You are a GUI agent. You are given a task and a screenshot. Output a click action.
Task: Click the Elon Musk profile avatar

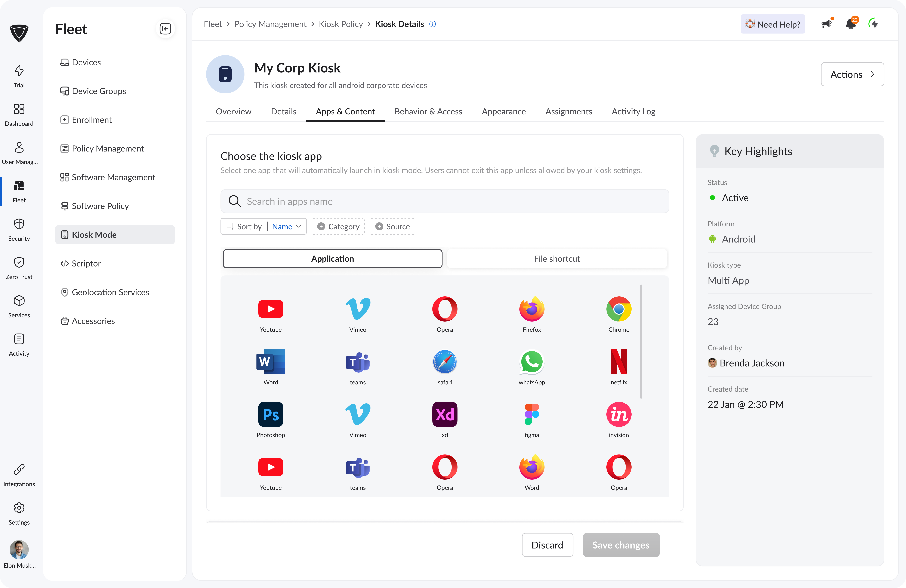tap(19, 550)
